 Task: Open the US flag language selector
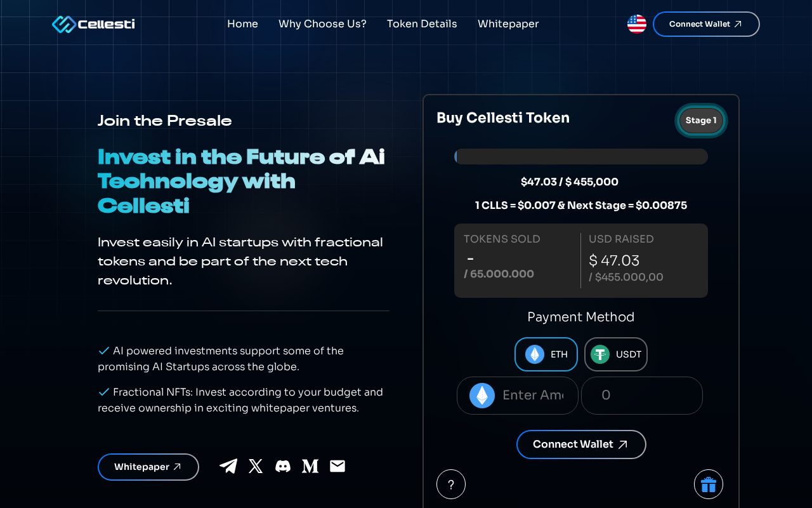[x=636, y=24]
